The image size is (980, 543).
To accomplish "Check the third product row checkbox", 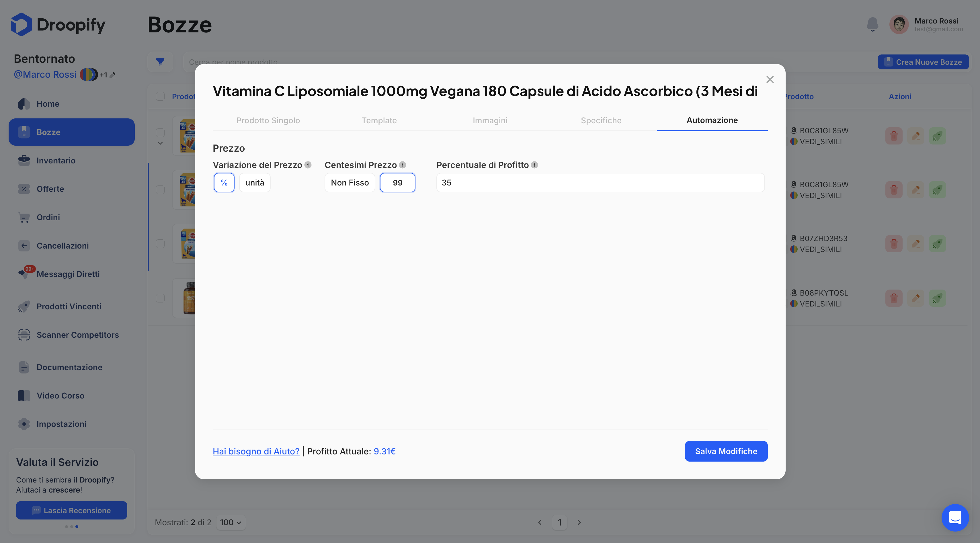I will (160, 243).
